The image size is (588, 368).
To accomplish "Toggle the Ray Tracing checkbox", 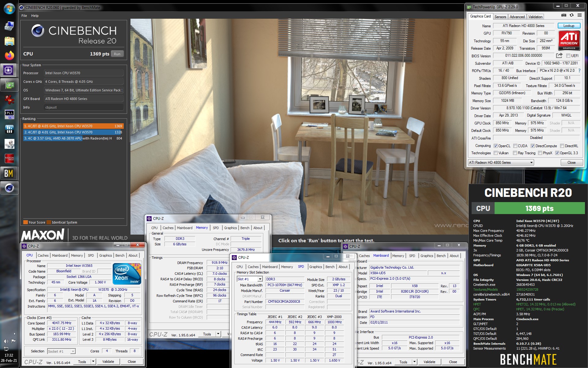I will point(515,153).
